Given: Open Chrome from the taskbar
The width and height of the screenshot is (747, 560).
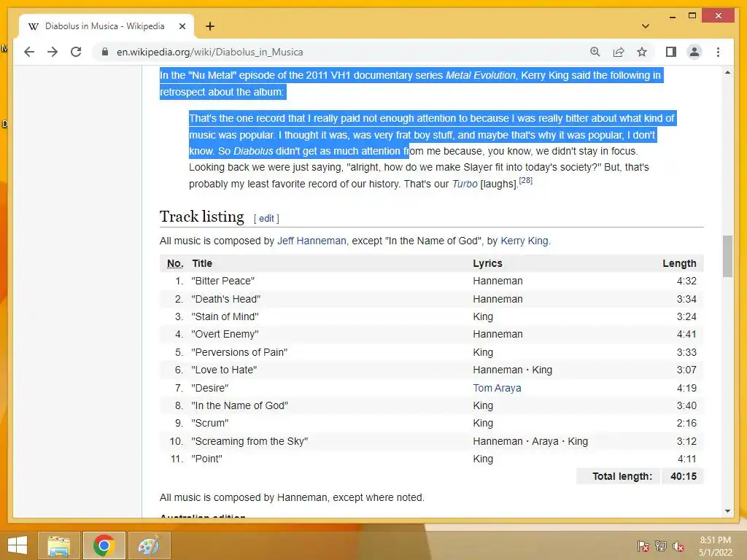Looking at the screenshot, I should tap(104, 545).
